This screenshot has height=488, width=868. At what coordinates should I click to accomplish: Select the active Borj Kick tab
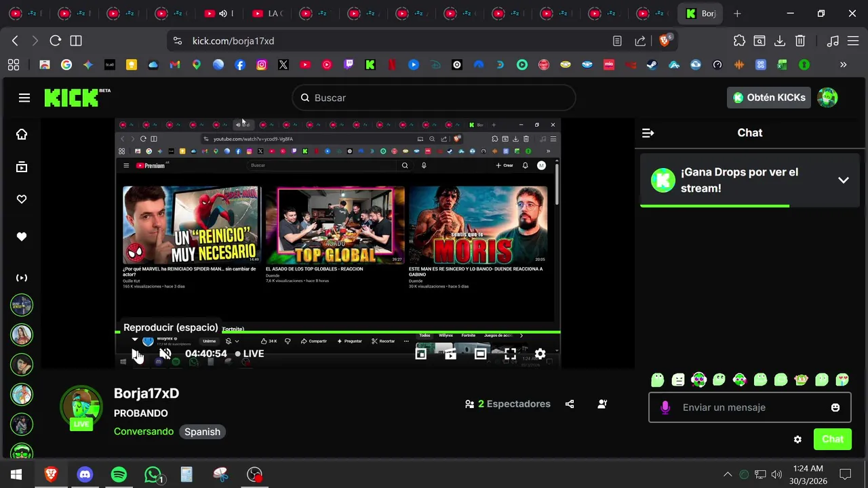pos(700,14)
